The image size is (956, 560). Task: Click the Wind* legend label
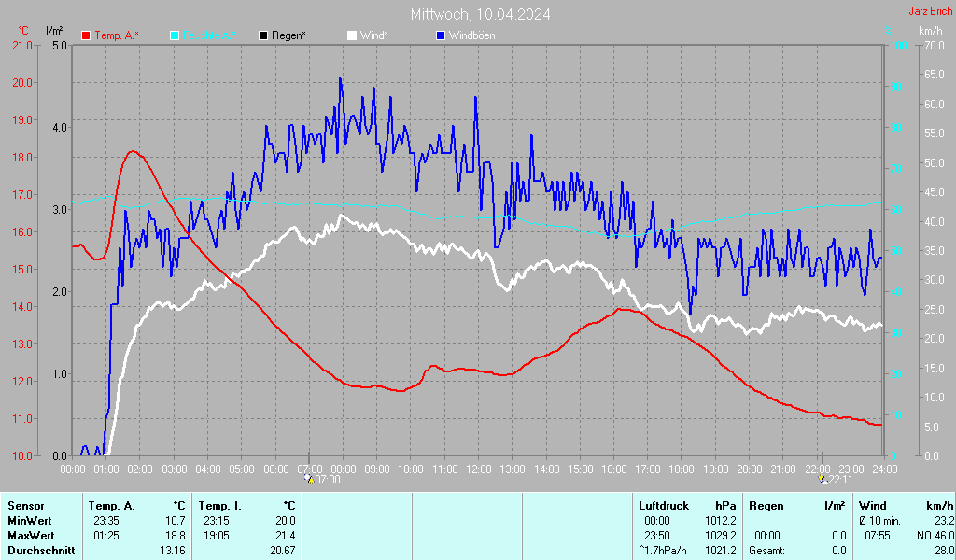point(373,35)
